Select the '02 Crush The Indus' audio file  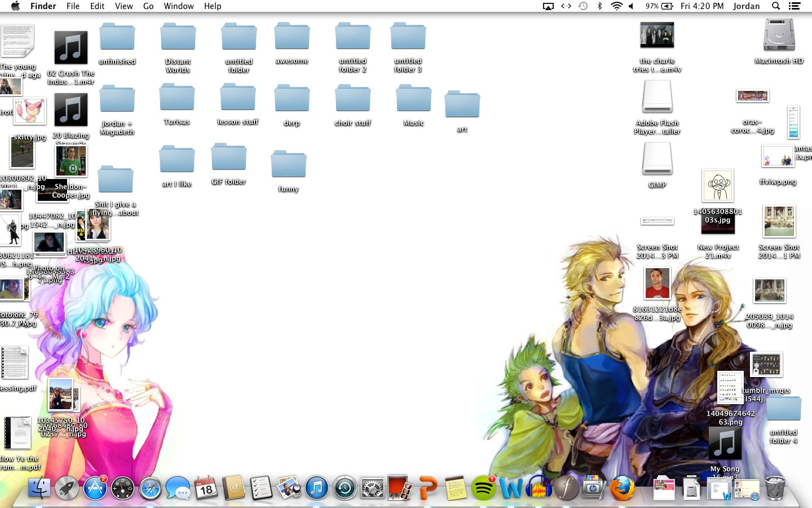point(71,48)
